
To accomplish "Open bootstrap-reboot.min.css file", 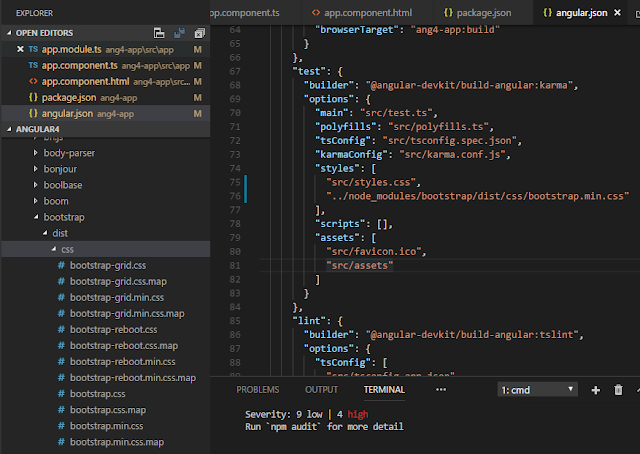I will pyautogui.click(x=122, y=362).
